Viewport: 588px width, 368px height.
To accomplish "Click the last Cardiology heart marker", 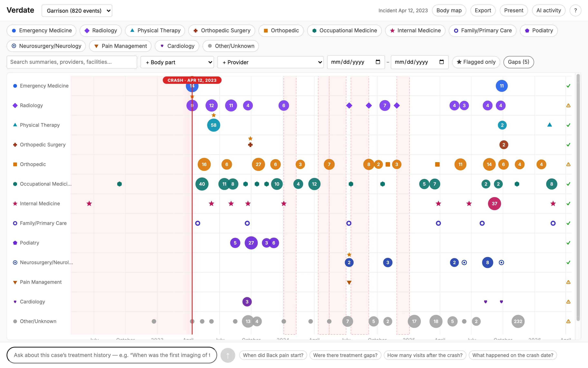I will coord(501,302).
